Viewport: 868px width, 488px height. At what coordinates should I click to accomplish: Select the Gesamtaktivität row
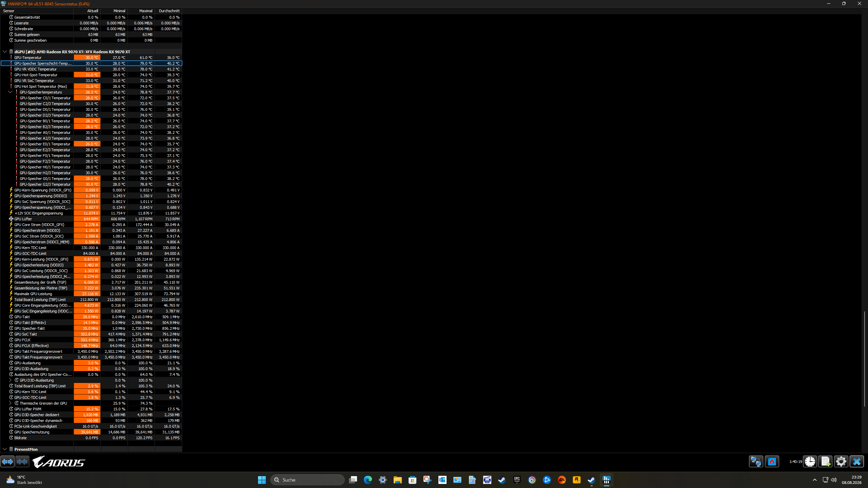click(x=91, y=17)
